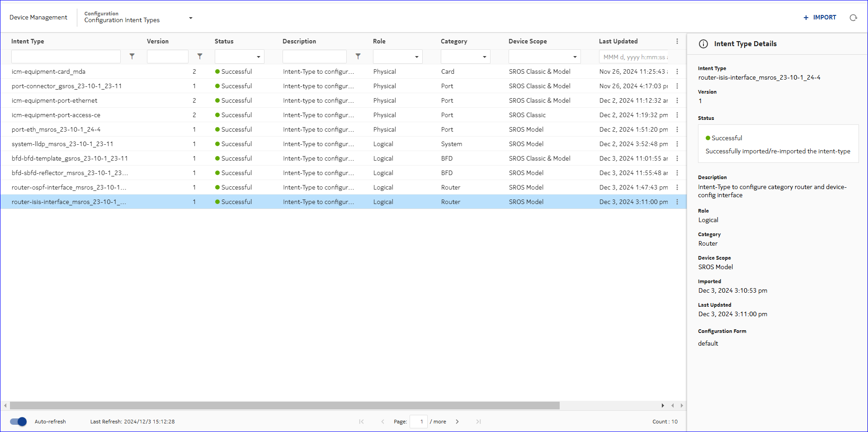Open the Device Scope filter dropdown
The image size is (868, 432).
click(x=575, y=57)
